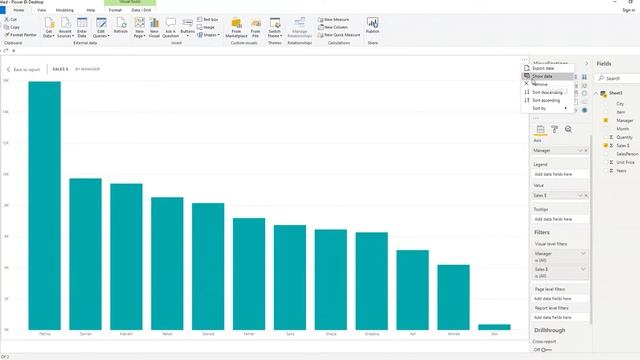Choose Show data from context menu
Screen dimensions: 640x360
(547, 76)
